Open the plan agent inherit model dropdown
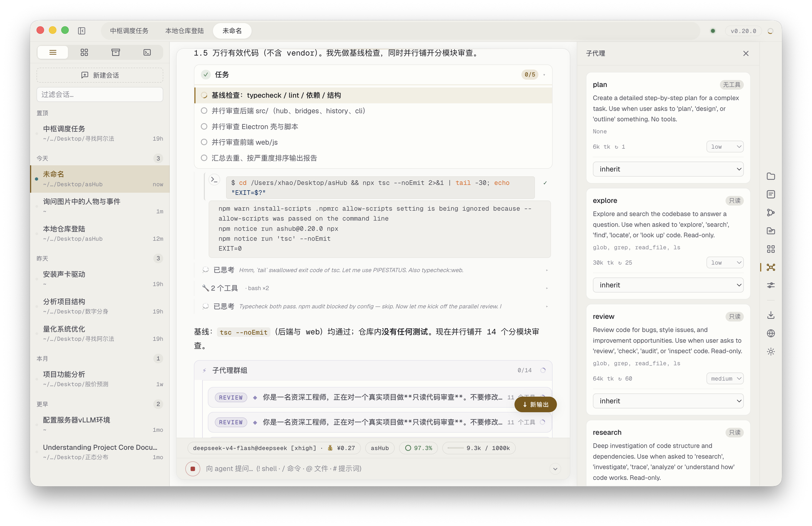Viewport: 812px width, 526px height. (x=668, y=169)
